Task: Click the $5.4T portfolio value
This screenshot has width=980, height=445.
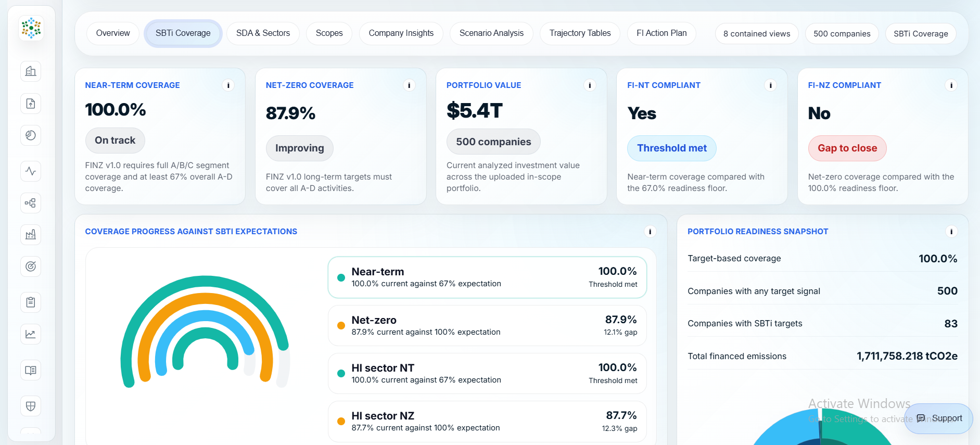Action: point(475,111)
